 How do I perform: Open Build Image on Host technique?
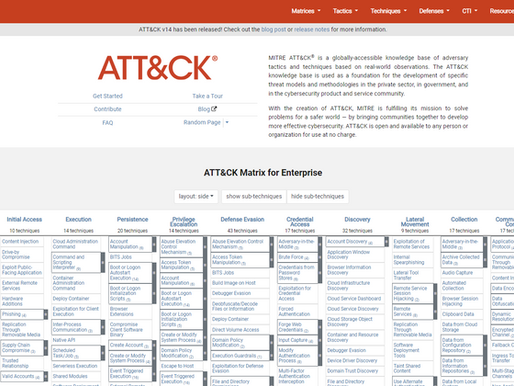pos(234,283)
